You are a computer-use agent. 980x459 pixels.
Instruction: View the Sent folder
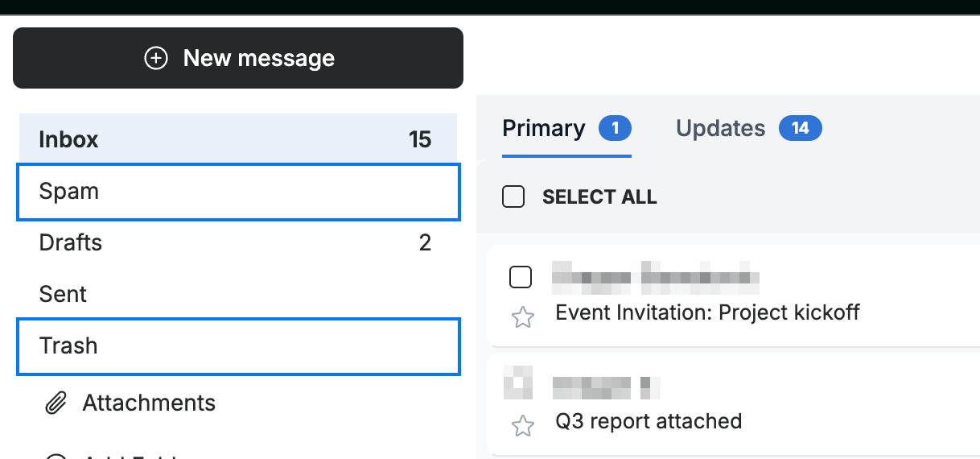coord(238,294)
